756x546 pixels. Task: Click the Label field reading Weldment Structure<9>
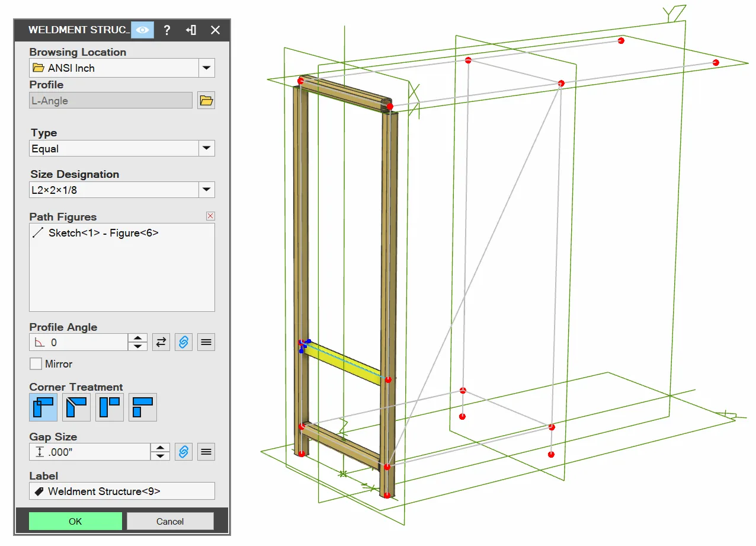pyautogui.click(x=122, y=491)
